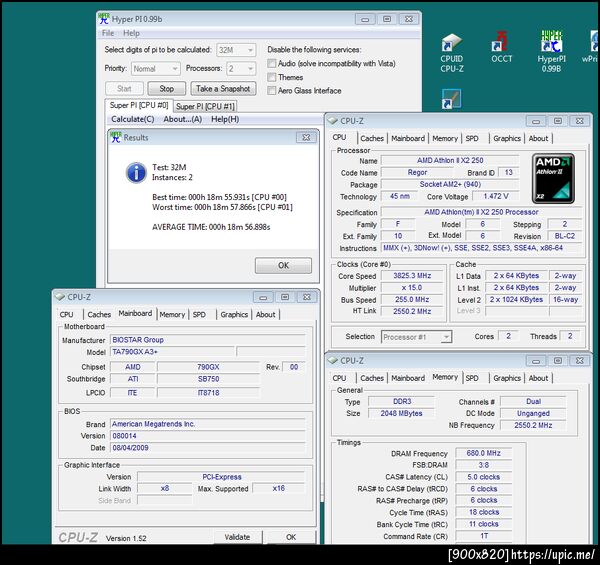Open the HyperPI 0.99B desktop shortcut

(551, 52)
